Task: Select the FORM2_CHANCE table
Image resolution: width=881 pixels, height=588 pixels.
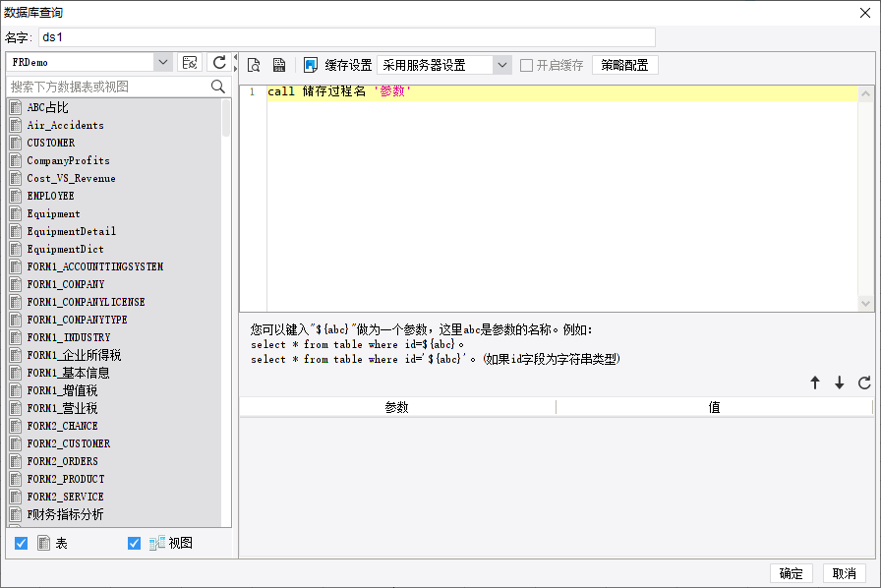Action: point(62,426)
